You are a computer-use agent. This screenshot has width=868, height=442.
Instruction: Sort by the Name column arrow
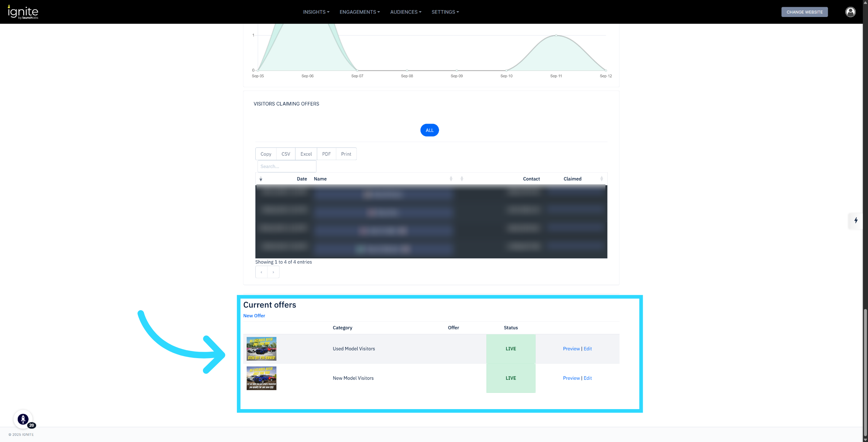tap(451, 179)
